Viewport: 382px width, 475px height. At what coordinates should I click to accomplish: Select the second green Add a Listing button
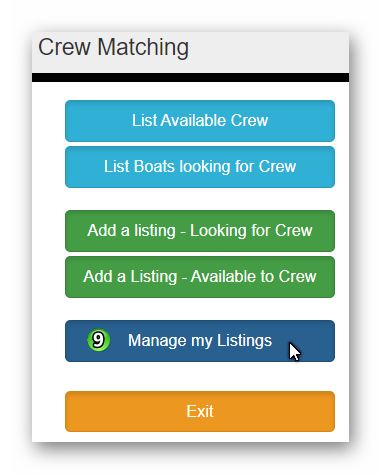pos(200,277)
